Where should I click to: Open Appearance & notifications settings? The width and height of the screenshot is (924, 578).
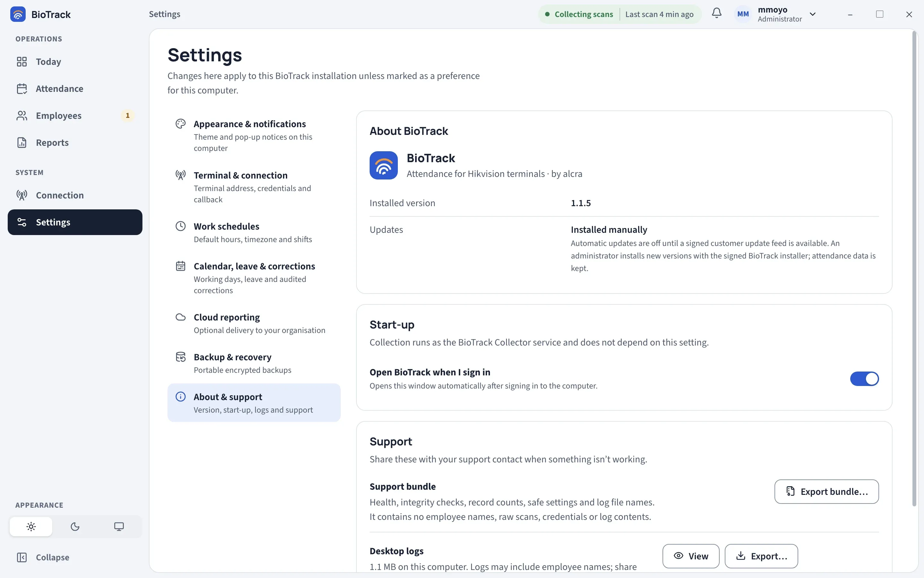pos(254,135)
